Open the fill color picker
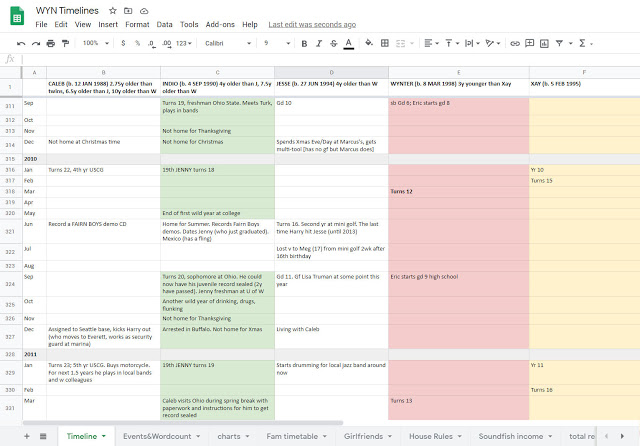This screenshot has width=640, height=446. tap(369, 44)
